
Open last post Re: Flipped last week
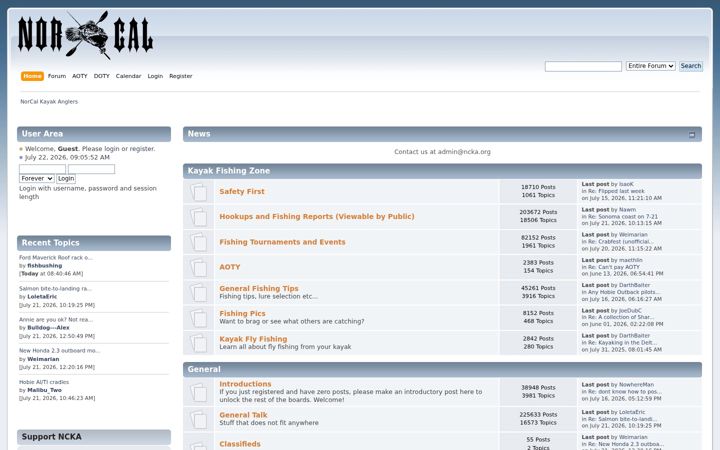click(x=616, y=191)
